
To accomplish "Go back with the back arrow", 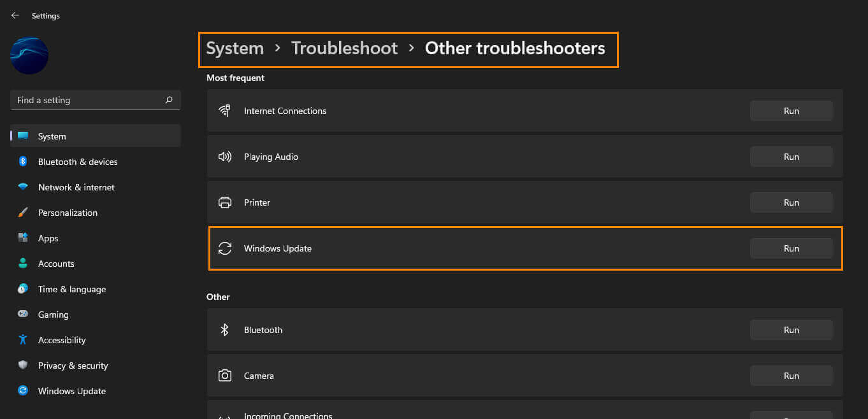I will pos(15,15).
